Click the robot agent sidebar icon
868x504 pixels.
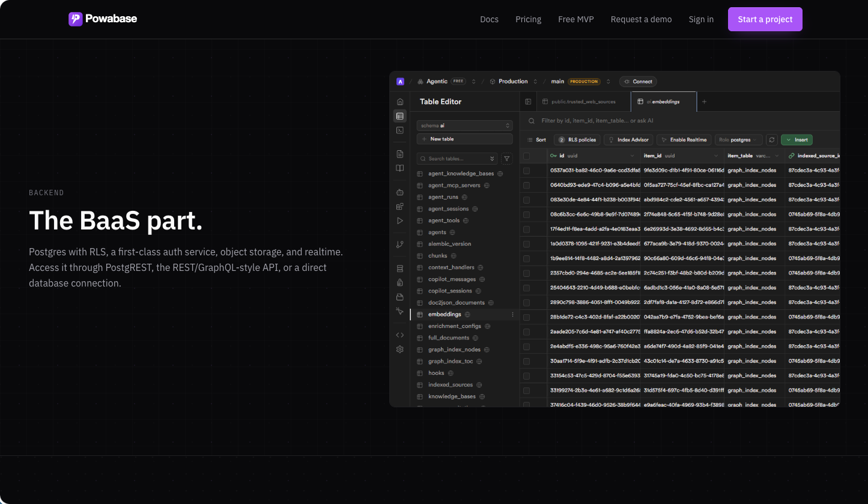[400, 192]
